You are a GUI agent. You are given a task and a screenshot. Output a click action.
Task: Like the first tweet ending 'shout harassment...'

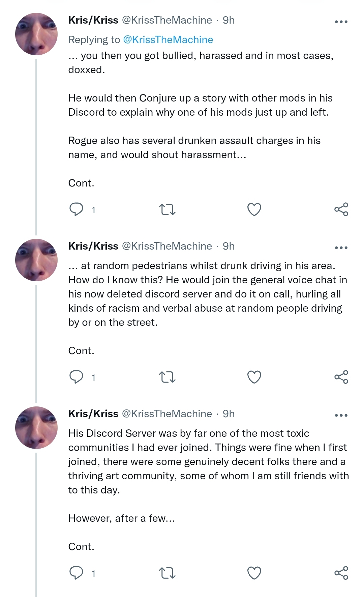(254, 209)
